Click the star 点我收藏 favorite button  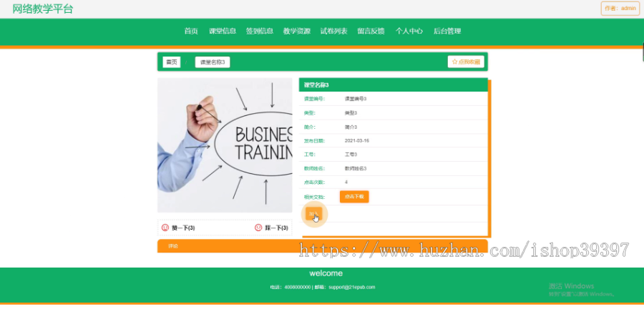(x=466, y=62)
